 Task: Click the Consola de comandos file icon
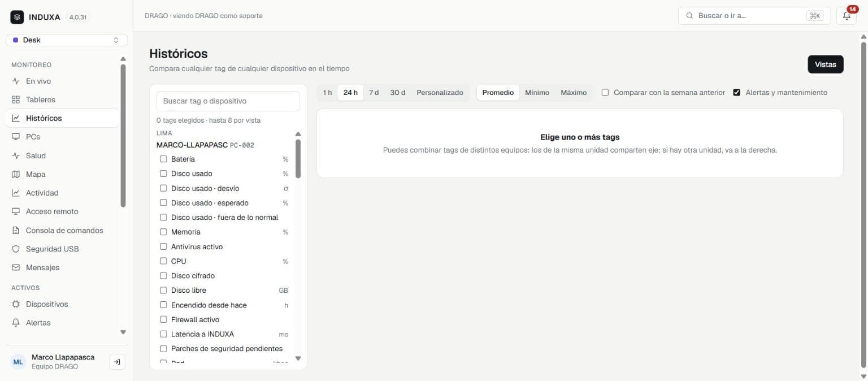16,231
